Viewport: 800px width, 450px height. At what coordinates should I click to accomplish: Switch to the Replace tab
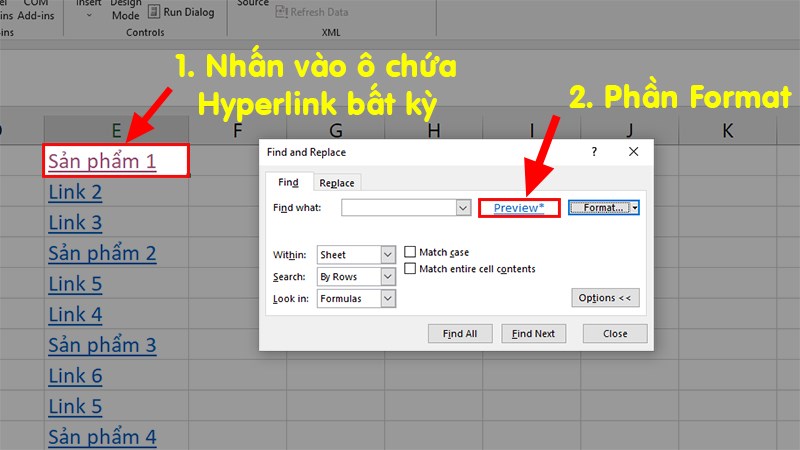[x=337, y=183]
